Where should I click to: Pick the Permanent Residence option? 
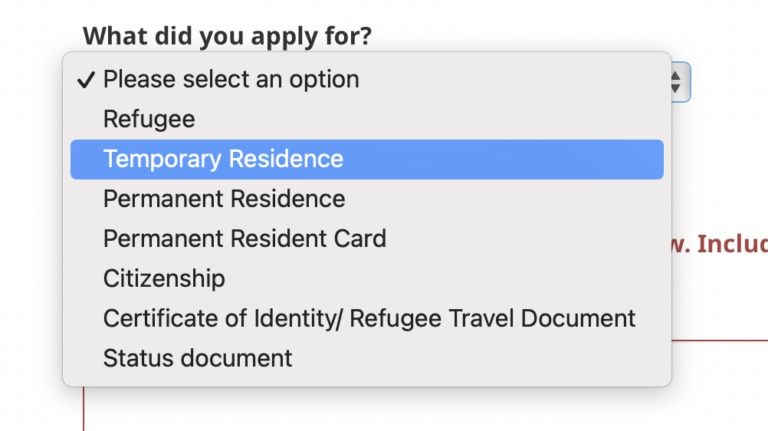click(x=224, y=199)
